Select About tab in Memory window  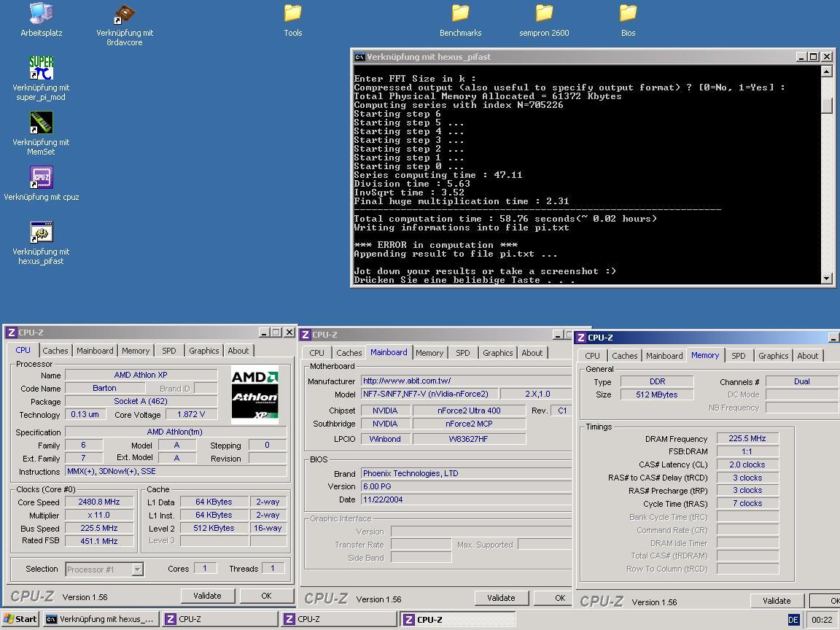coord(808,356)
